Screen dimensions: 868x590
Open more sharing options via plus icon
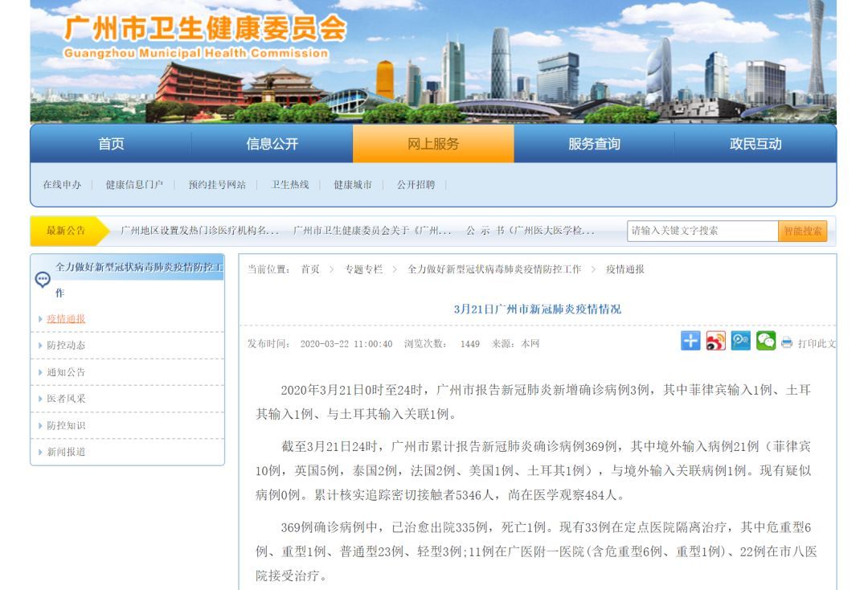tap(689, 341)
